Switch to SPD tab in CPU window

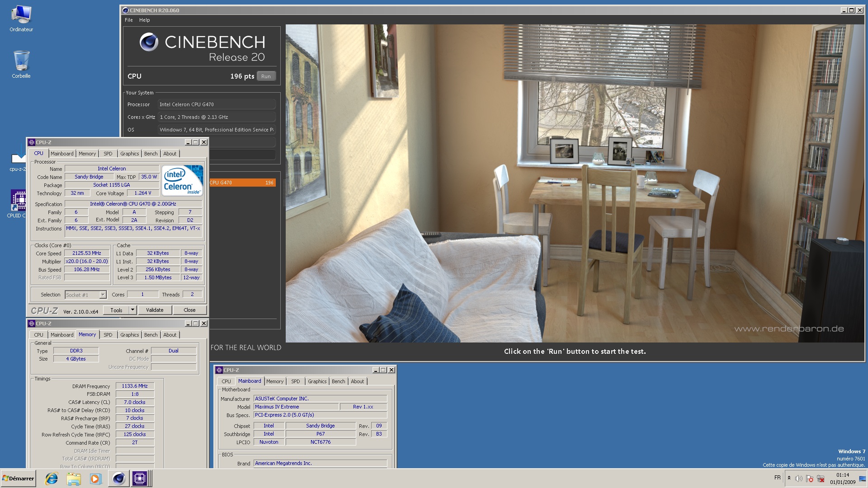click(108, 154)
